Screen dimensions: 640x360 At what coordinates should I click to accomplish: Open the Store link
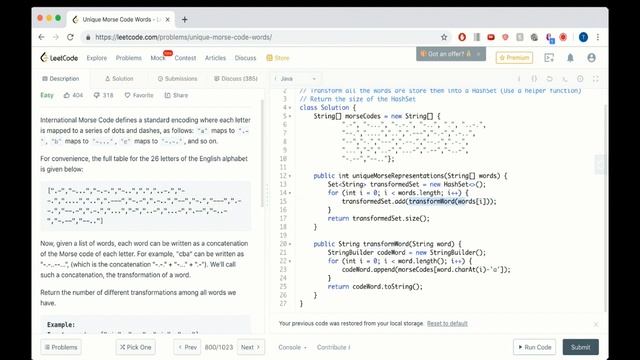coord(278,58)
